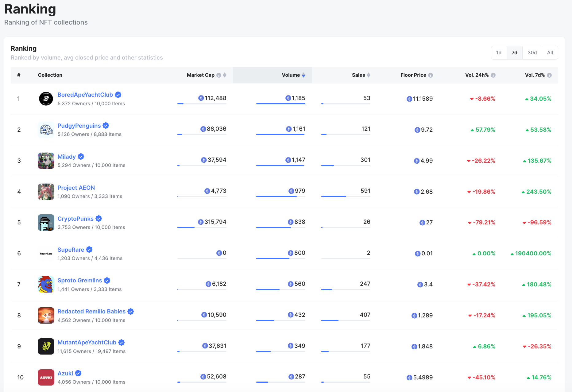Image resolution: width=572 pixels, height=392 pixels.
Task: Click Sproto Gremlins verified badge
Action: click(107, 280)
